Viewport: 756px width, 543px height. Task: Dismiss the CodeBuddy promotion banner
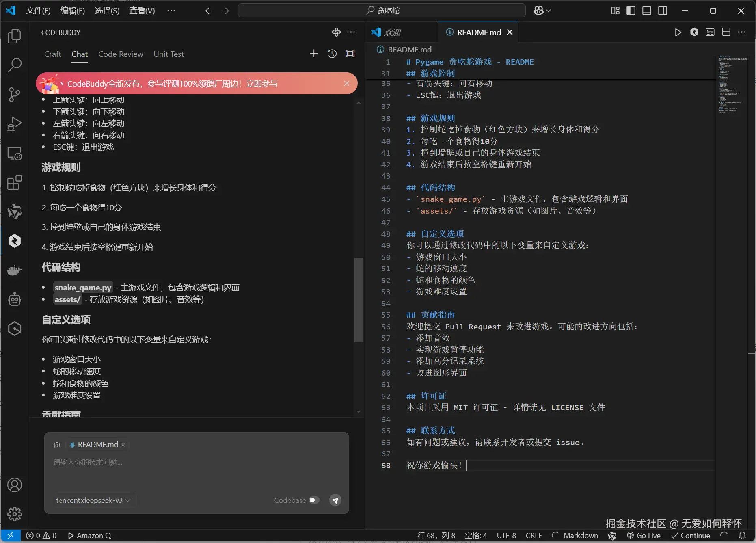pos(347,83)
